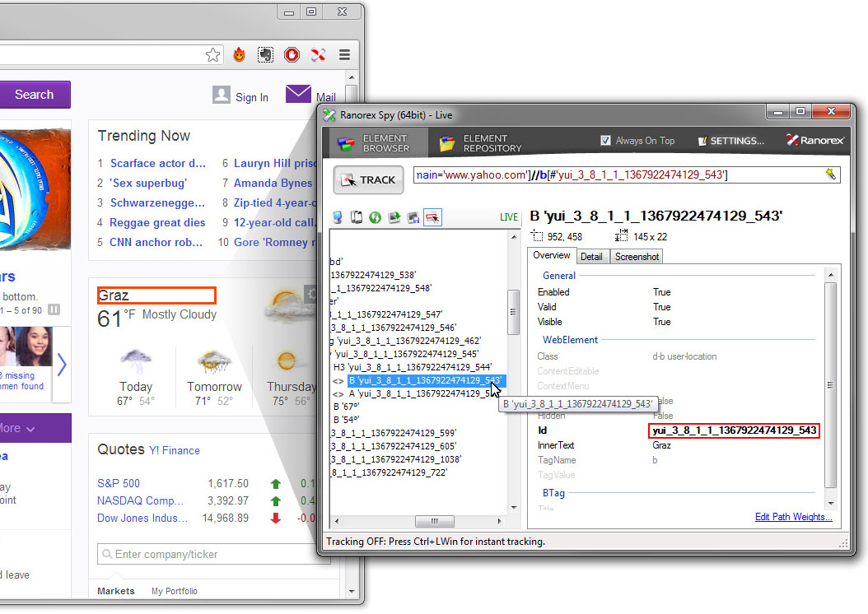868x614 pixels.
Task: Click the Enter company/ticker field
Action: (x=213, y=554)
